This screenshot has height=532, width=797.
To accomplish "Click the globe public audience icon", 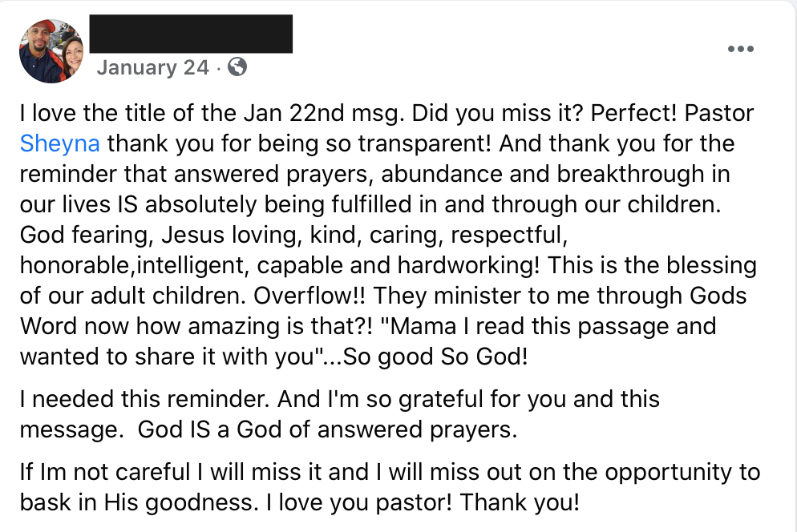I will (237, 67).
